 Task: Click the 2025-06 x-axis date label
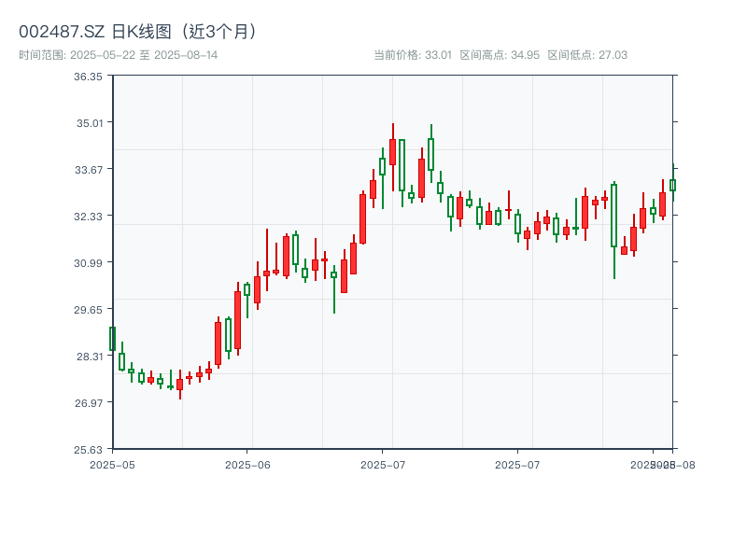pos(247,464)
